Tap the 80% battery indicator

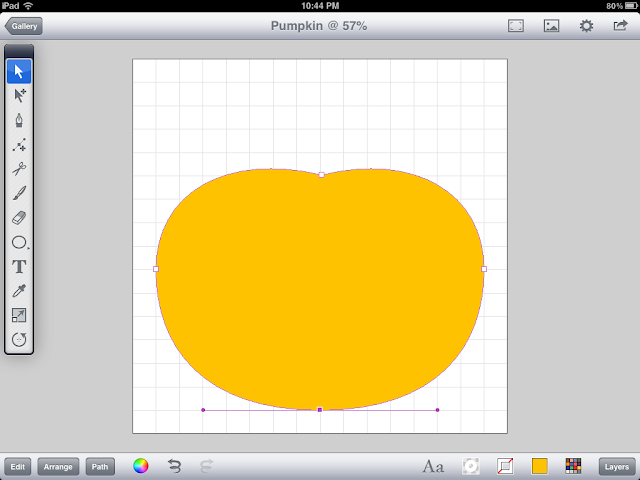tap(621, 6)
